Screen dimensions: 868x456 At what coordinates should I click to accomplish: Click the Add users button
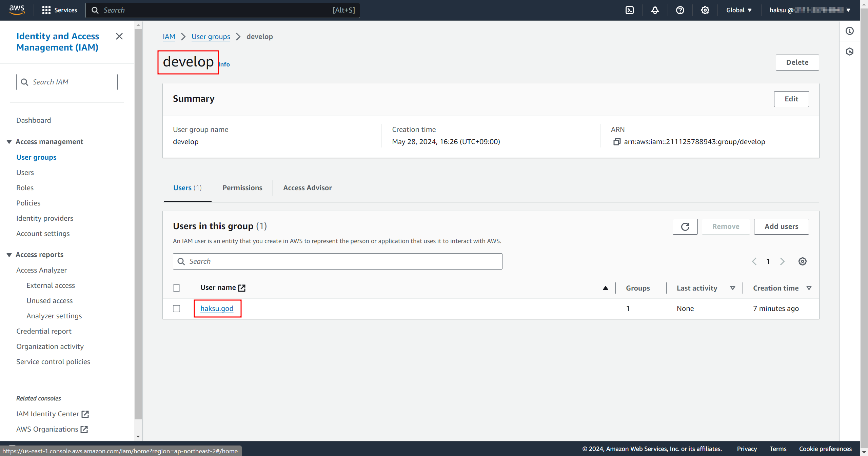click(x=781, y=226)
